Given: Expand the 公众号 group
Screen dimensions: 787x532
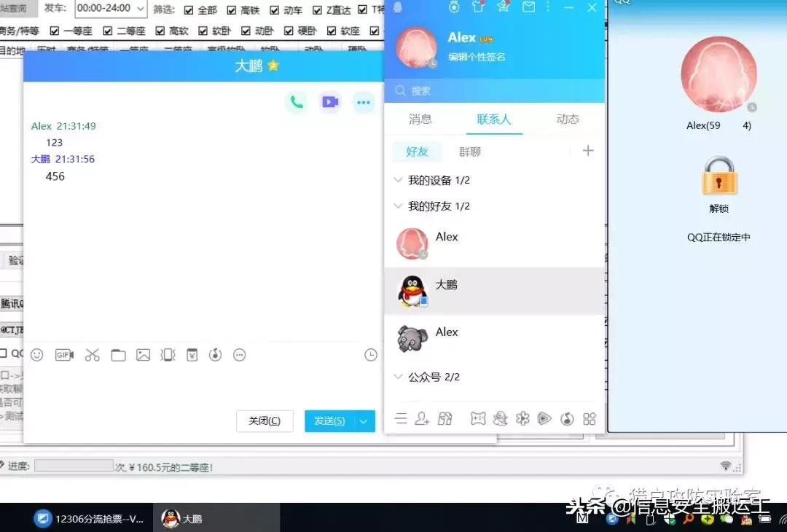Looking at the screenshot, I should (398, 377).
